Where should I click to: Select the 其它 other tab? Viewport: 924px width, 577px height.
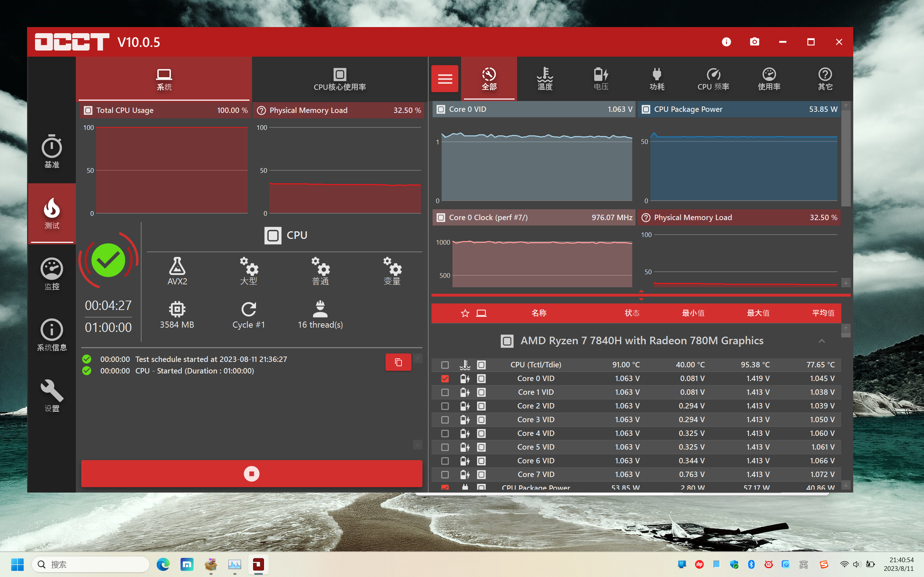tap(825, 79)
